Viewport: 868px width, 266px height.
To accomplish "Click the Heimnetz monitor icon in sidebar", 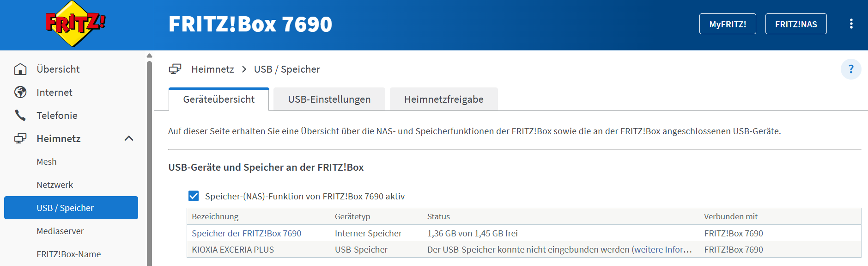I will pos(20,138).
